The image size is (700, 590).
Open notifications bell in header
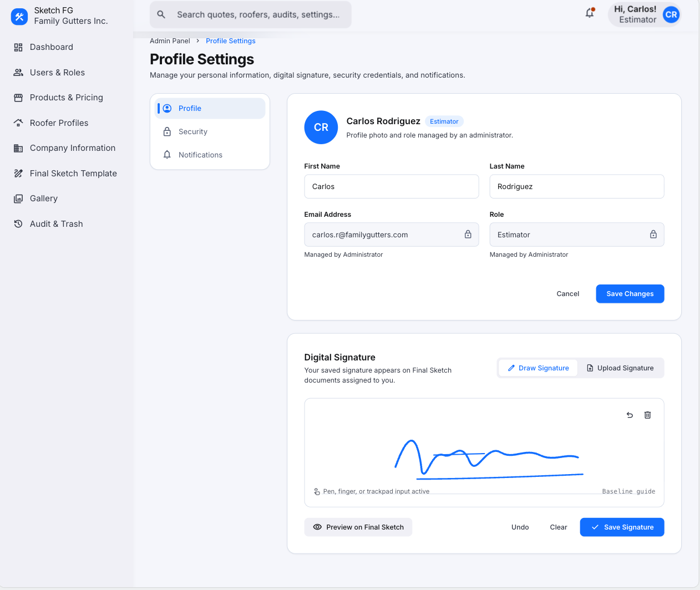click(590, 13)
